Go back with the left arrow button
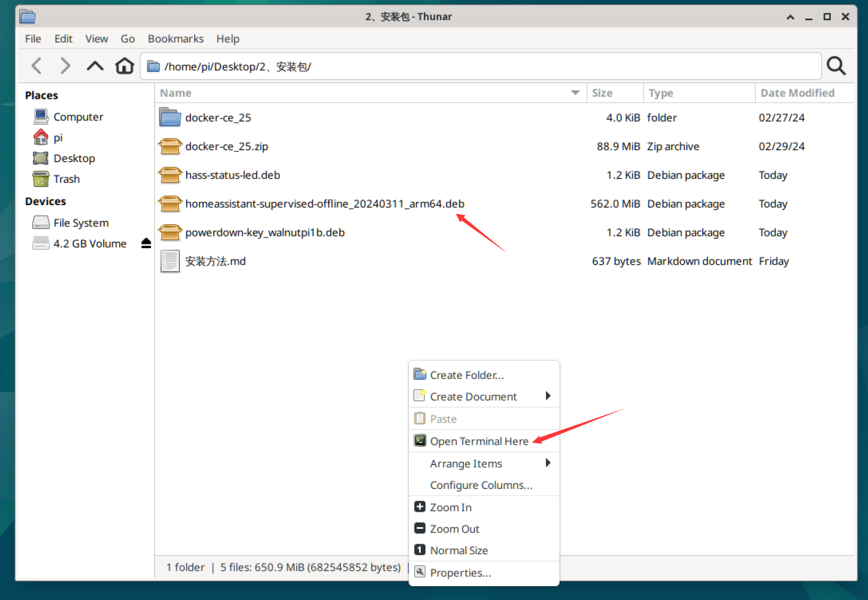868x600 pixels. [36, 66]
